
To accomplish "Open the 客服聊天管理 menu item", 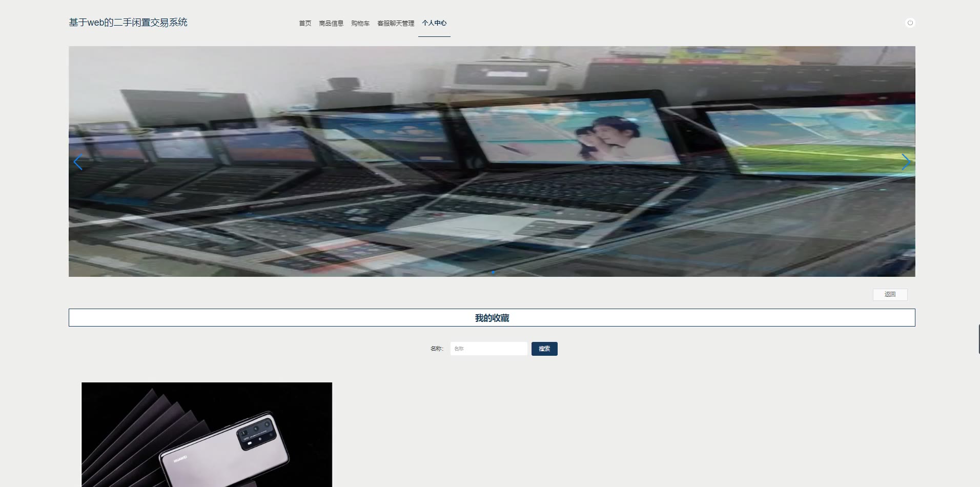I will pos(396,23).
